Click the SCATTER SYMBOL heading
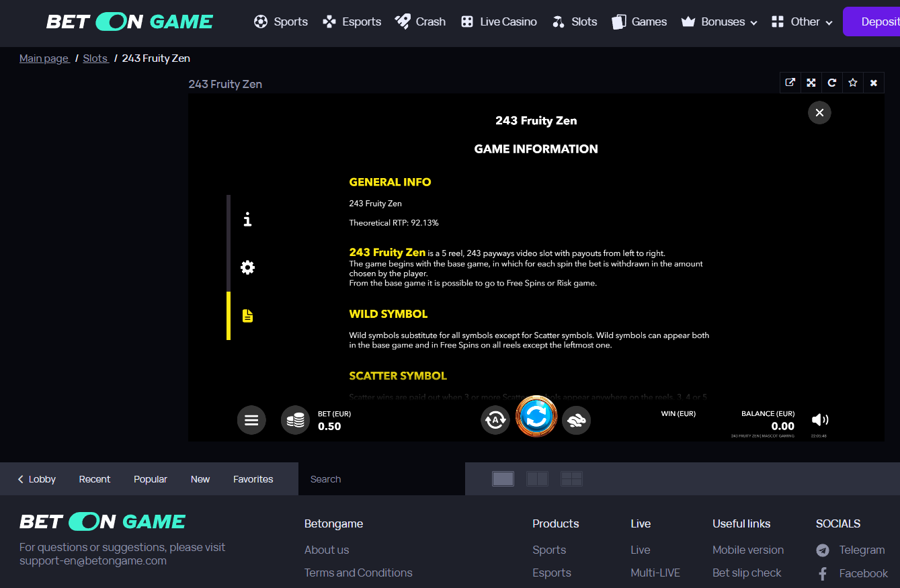 [398, 376]
